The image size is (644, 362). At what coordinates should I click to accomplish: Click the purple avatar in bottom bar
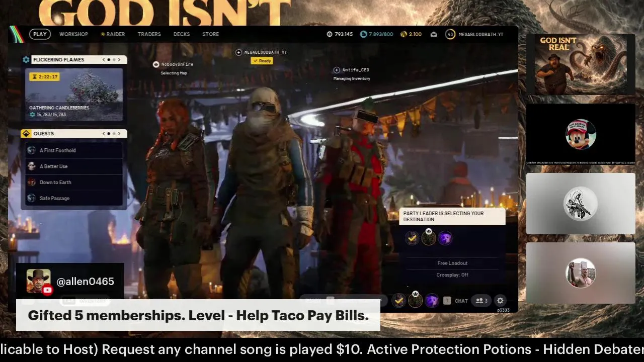(432, 301)
